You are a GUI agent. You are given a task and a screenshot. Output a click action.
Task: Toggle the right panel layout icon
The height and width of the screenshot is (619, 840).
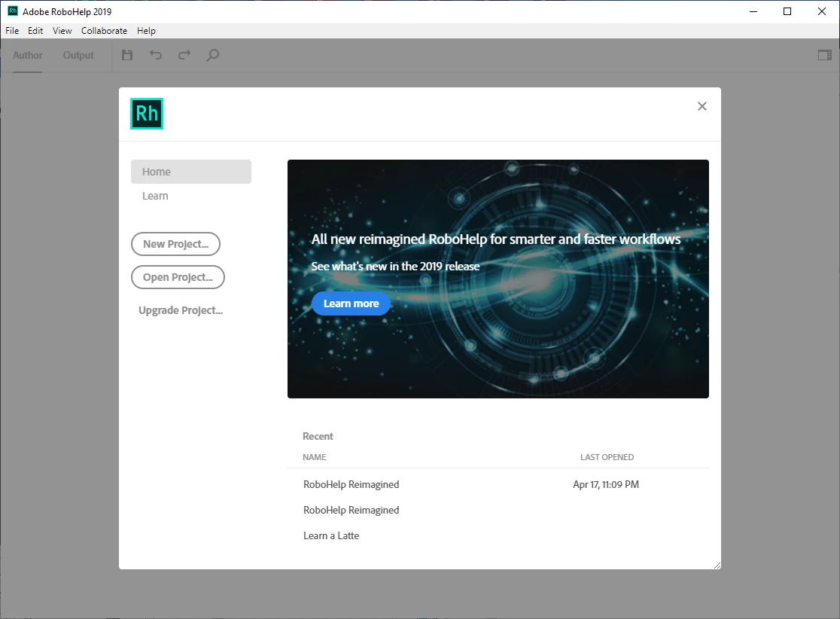click(x=825, y=55)
